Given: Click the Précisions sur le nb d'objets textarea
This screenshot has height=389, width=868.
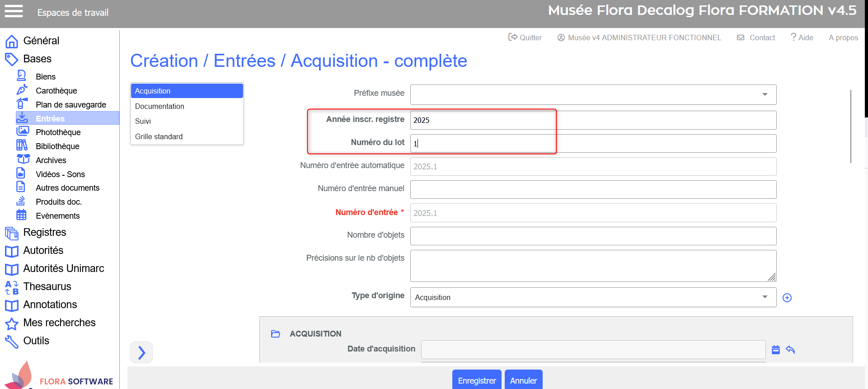Looking at the screenshot, I should point(593,266).
